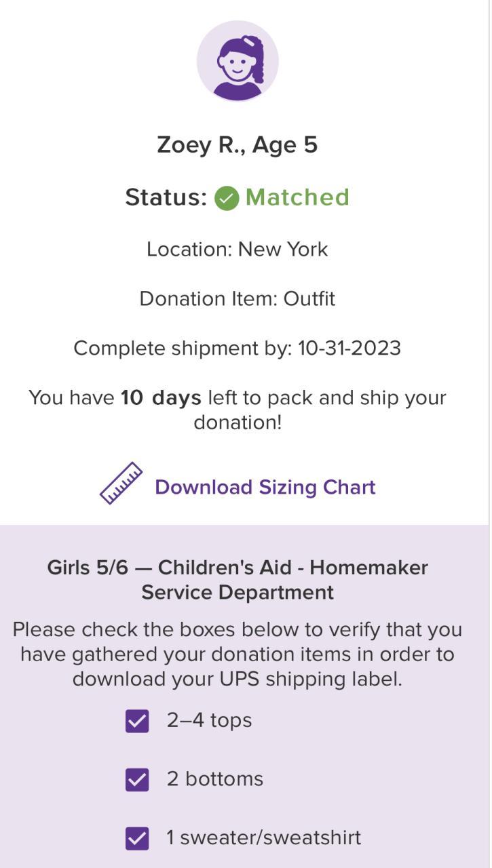Click the "Status:" label

pyautogui.click(x=166, y=197)
